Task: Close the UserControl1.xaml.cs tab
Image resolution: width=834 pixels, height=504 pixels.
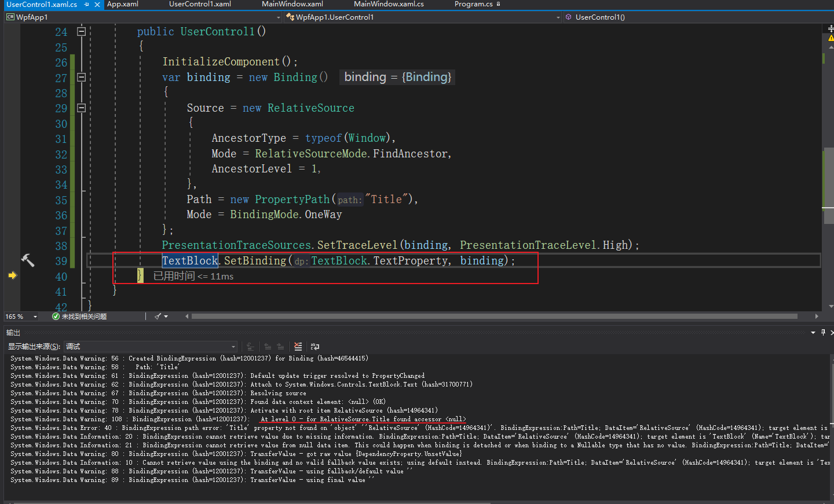Action: tap(97, 5)
